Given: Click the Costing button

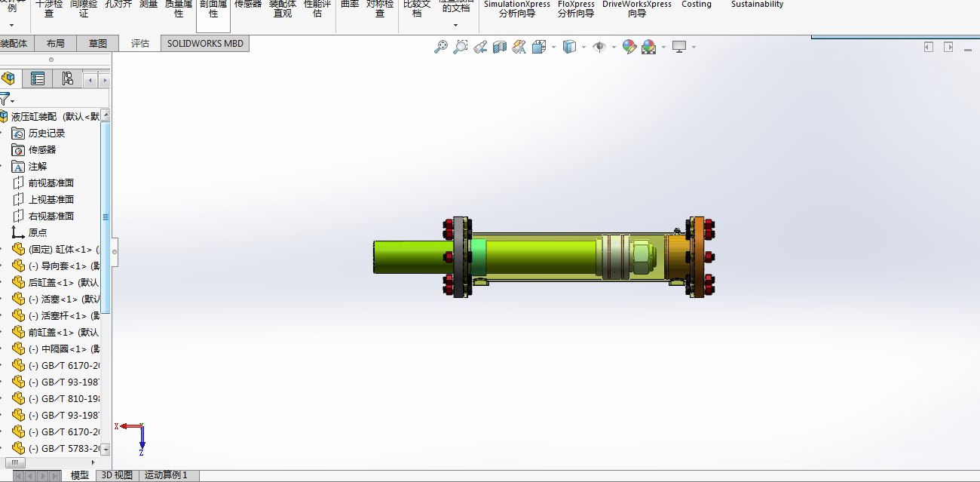Looking at the screenshot, I should 697,5.
